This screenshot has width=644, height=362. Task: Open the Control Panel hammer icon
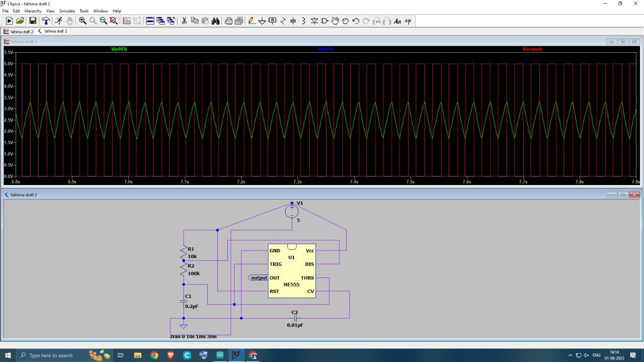click(46, 21)
